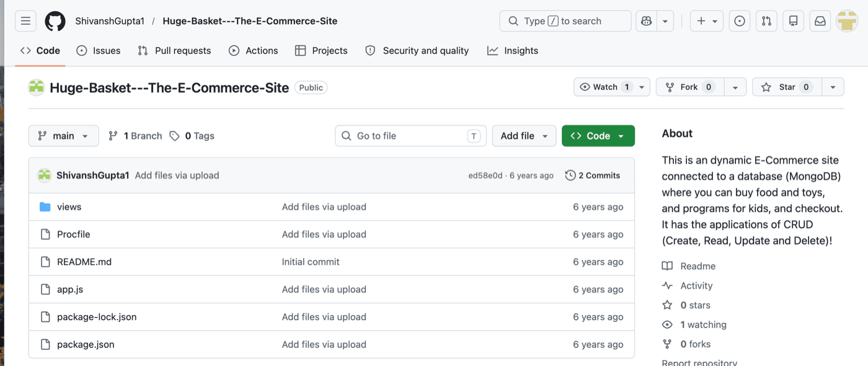The image size is (868, 366).
Task: Open the commit message in the app.js row
Action: 324,290
